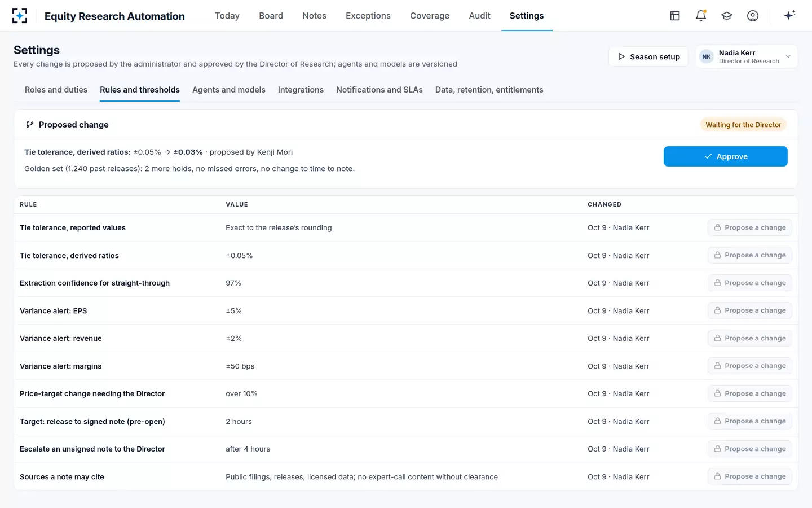Click the CHANGED column header
The width and height of the screenshot is (812, 508).
coord(604,204)
